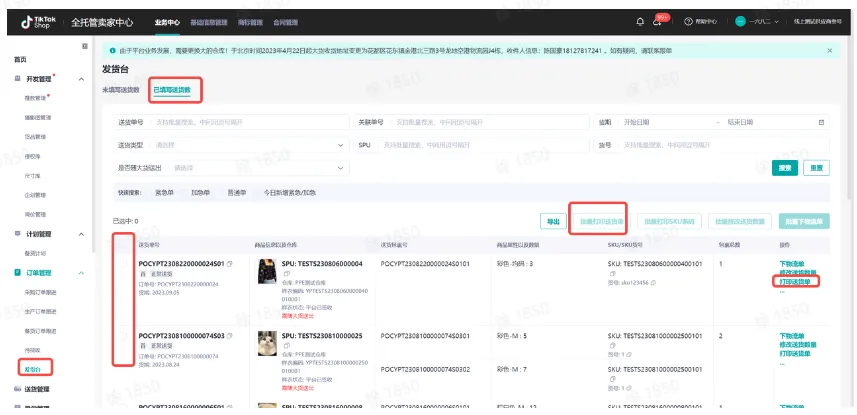This screenshot has width=857, height=415.
Task: Open more actions (...) for row POCYPT2308220000024S01
Action: pos(782,290)
